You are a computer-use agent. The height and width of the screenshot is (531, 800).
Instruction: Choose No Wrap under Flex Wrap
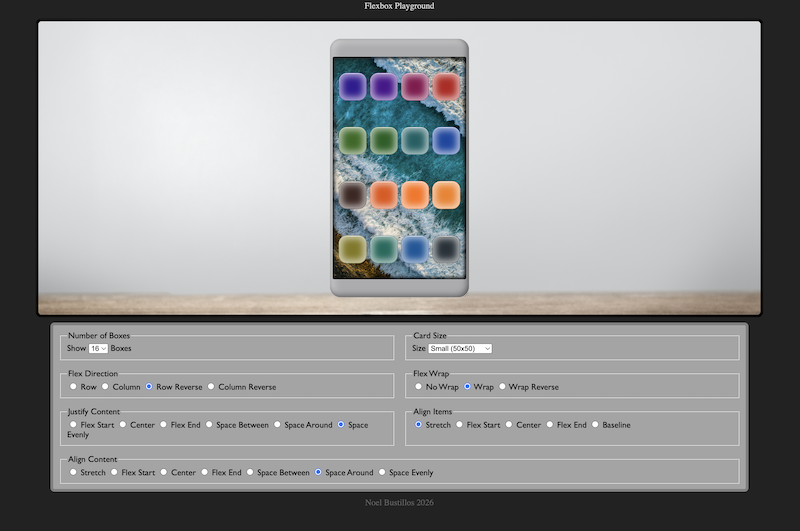(x=419, y=387)
